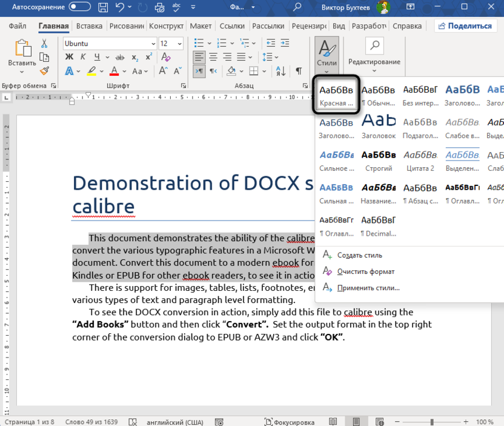This screenshot has width=504, height=426.
Task: Toggle bold formatting with the Ж icon
Action: pyautogui.click(x=69, y=56)
